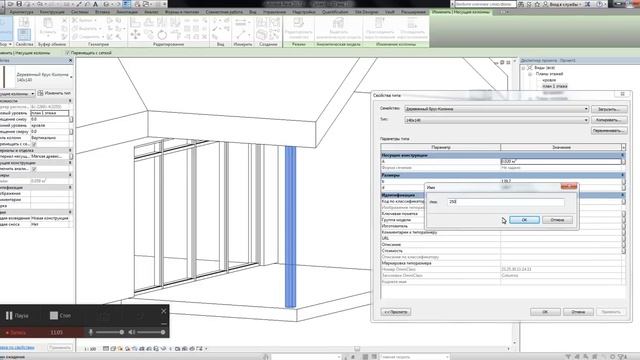640x360 pixels.
Task: Open the type selector dropdown in Properties palette
Action: click(71, 77)
